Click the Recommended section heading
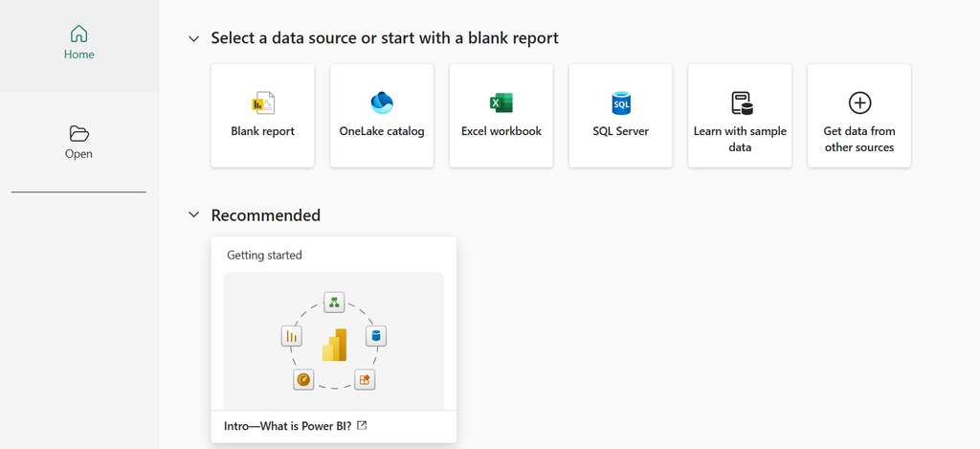Screen dimensions: 980x449 266,215
